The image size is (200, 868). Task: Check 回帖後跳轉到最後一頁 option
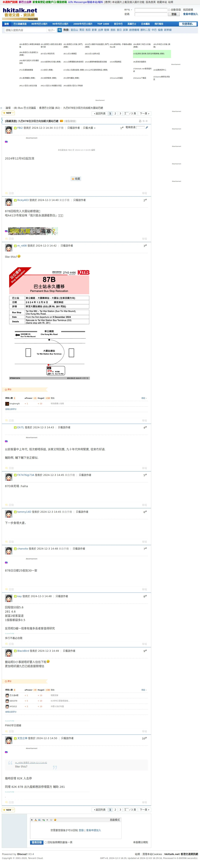[46, 842]
